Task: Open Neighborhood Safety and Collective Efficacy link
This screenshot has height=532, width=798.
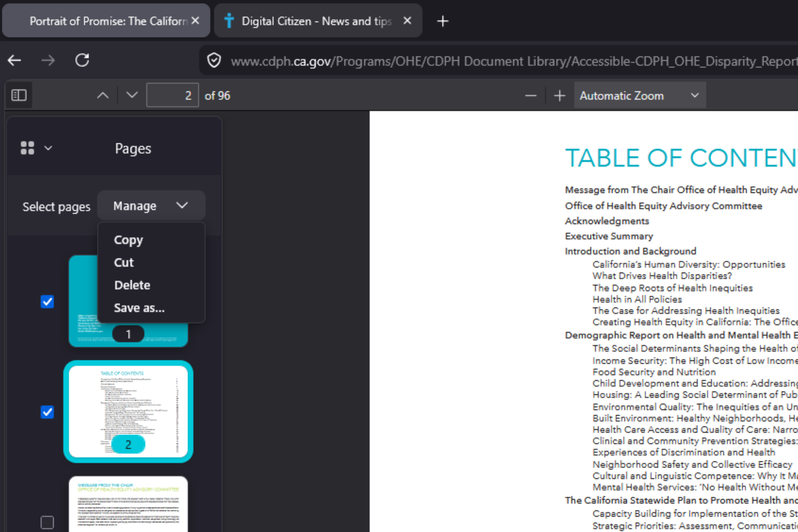Action: [692, 464]
